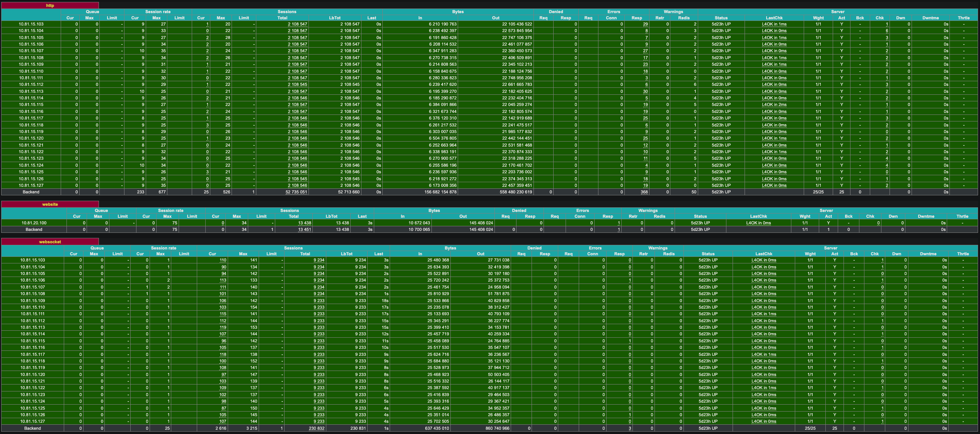Screen dimensions: 980x434
Task: Select websocket last session value 18s
Action: click(x=385, y=301)
